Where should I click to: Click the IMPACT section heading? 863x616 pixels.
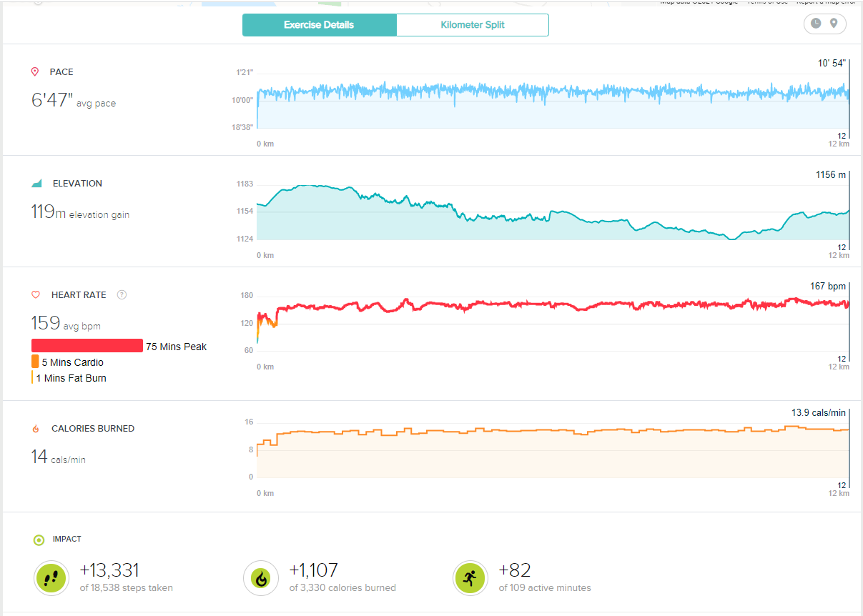(67, 540)
